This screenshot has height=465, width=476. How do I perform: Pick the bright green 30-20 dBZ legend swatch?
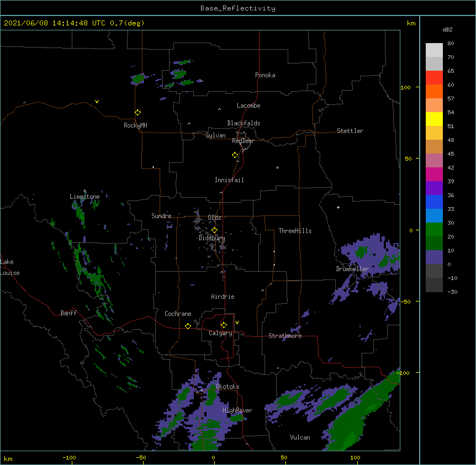[434, 230]
